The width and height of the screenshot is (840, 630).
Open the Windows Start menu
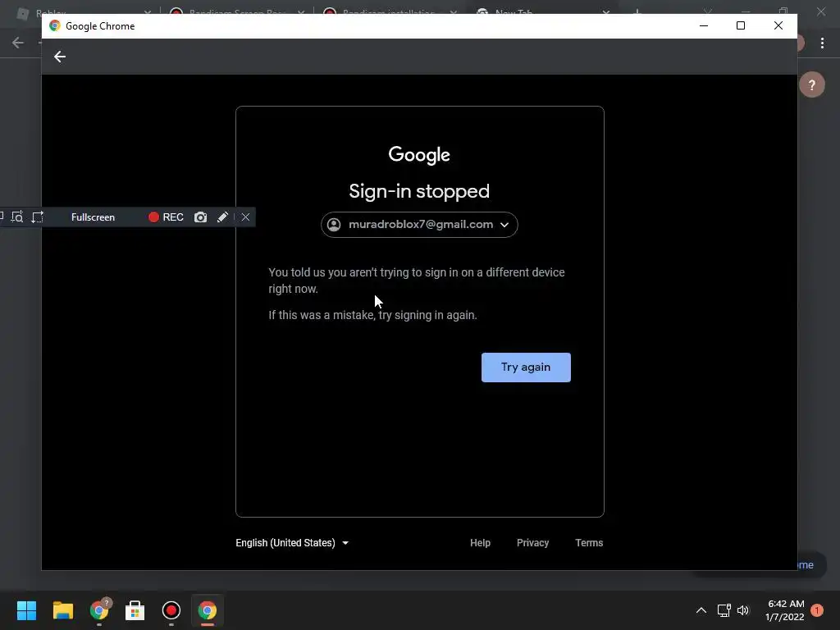[26, 610]
